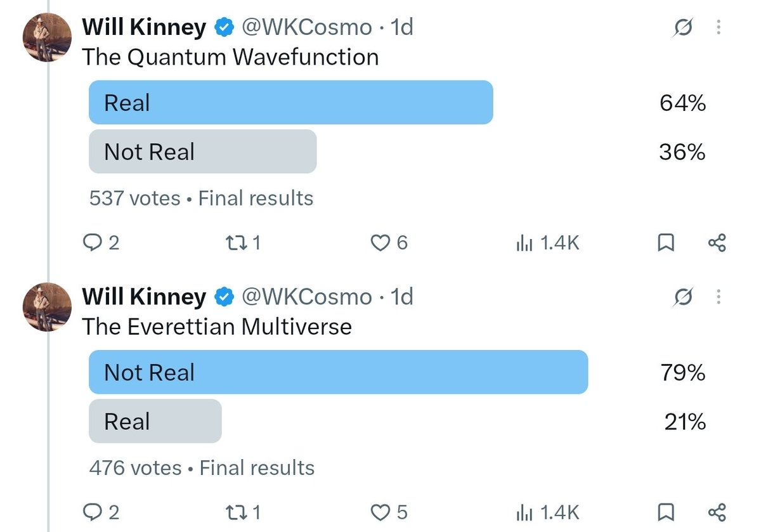Open Will Kinney's avatar on the first tweet
The width and height of the screenshot is (761, 532).
(46, 37)
